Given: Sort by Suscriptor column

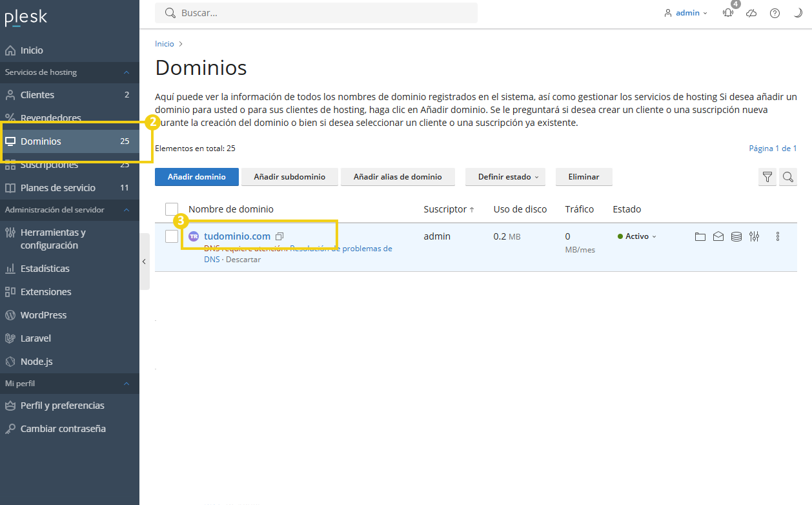Looking at the screenshot, I should pos(449,209).
